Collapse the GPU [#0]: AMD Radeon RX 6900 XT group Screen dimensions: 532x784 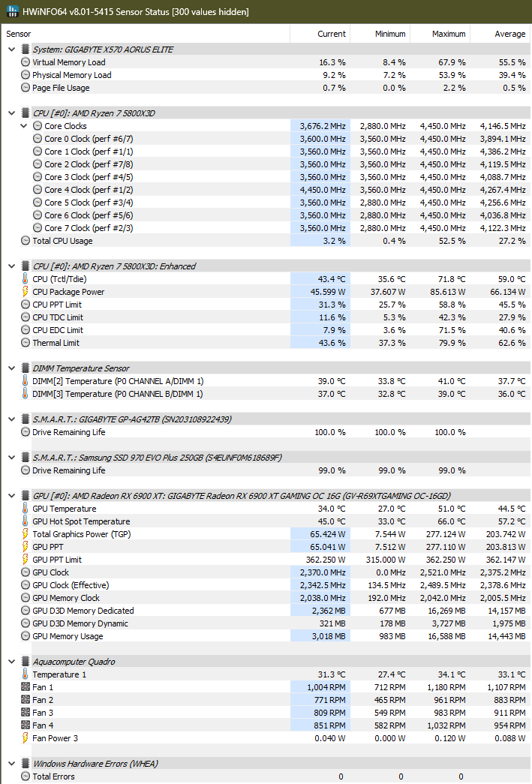pyautogui.click(x=11, y=496)
